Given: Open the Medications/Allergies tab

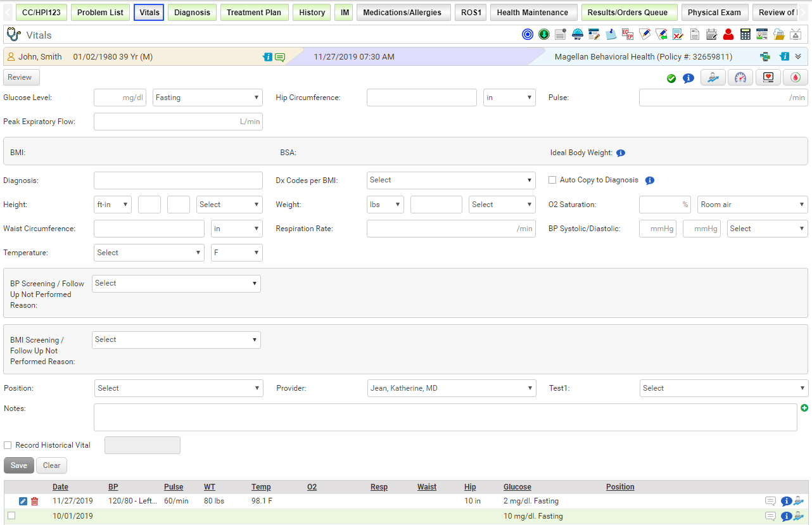Looking at the screenshot, I should 402,13.
